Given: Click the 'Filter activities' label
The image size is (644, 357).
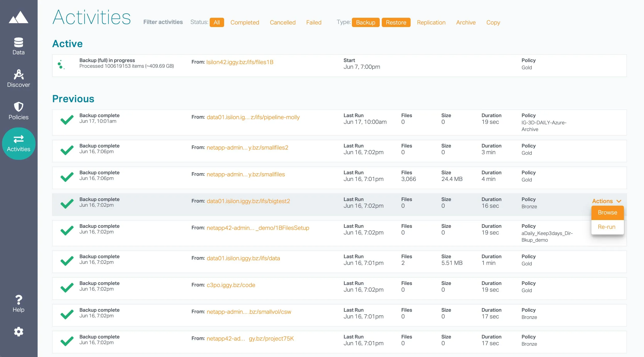Looking at the screenshot, I should pyautogui.click(x=163, y=22).
